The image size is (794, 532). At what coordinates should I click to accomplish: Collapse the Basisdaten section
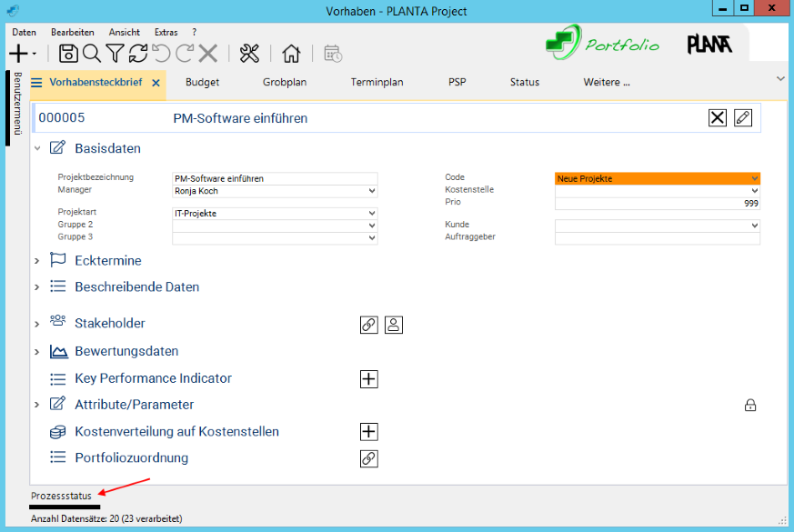tap(37, 148)
